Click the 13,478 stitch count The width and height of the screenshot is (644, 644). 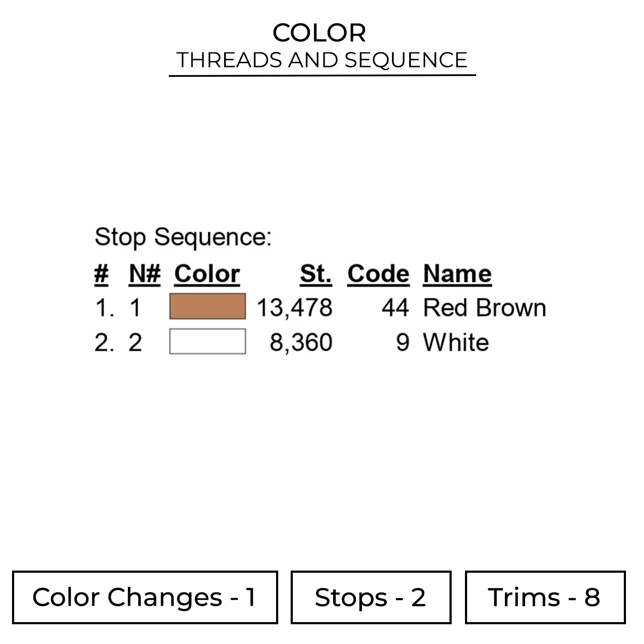click(295, 308)
